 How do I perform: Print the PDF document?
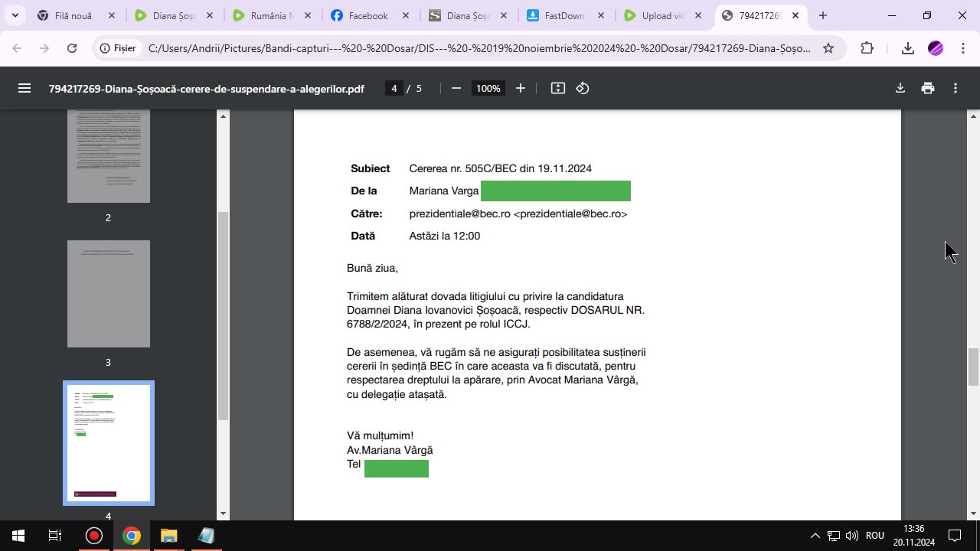point(928,88)
